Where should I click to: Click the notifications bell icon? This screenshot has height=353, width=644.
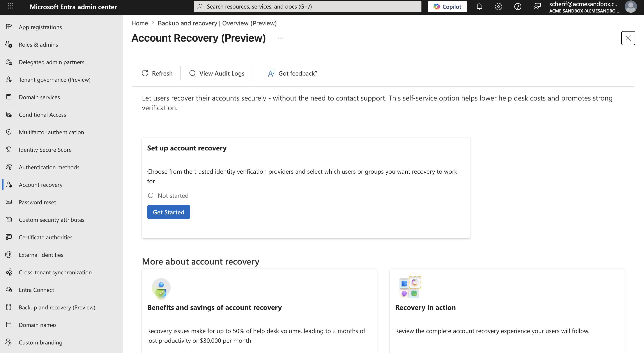479,7
